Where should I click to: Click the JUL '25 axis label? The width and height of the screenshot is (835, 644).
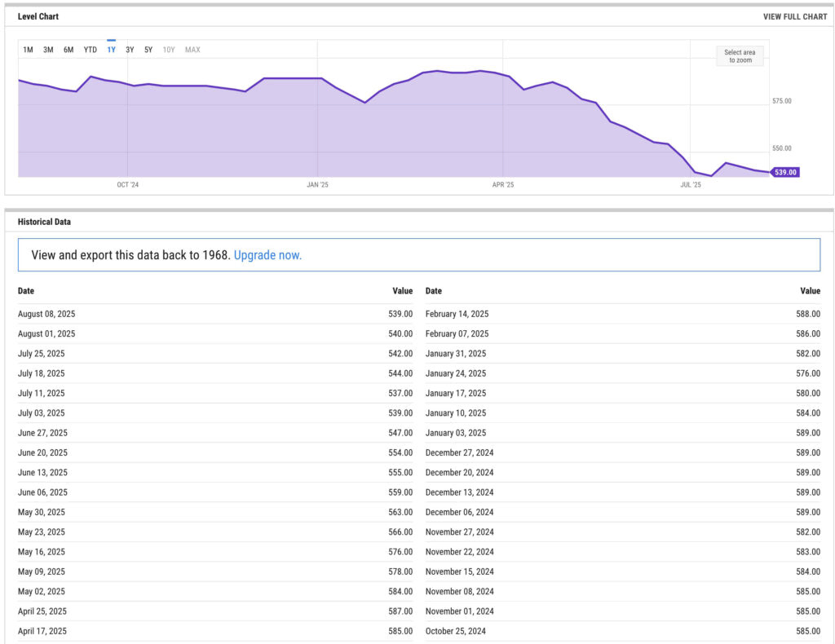click(x=691, y=185)
